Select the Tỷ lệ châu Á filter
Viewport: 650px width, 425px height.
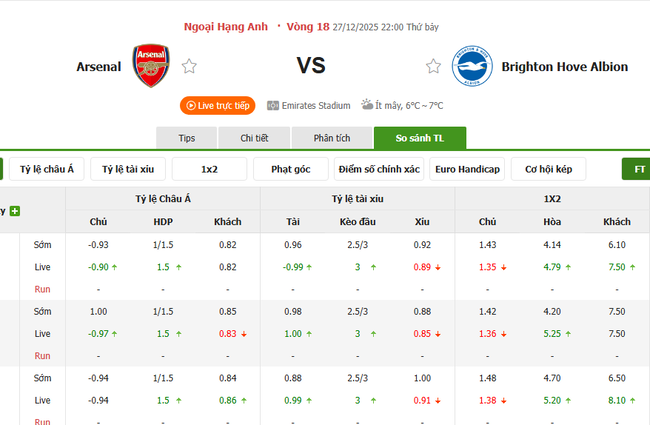point(48,169)
